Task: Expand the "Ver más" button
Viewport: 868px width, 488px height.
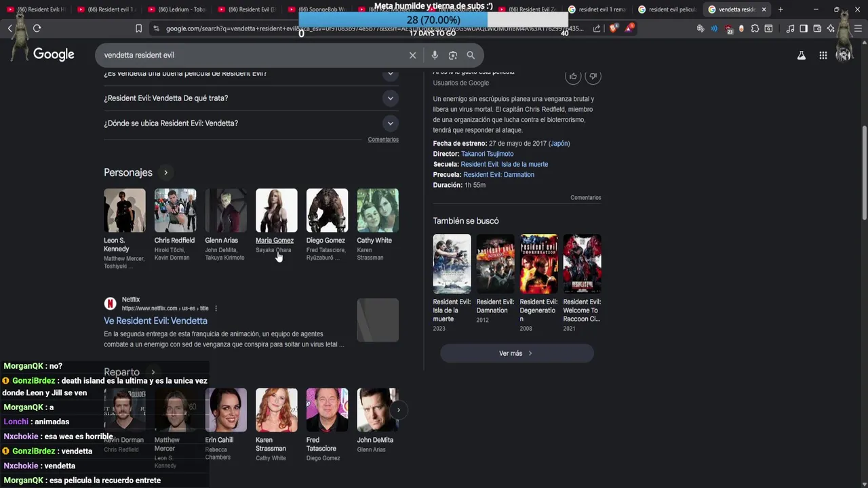Action: [x=517, y=353]
